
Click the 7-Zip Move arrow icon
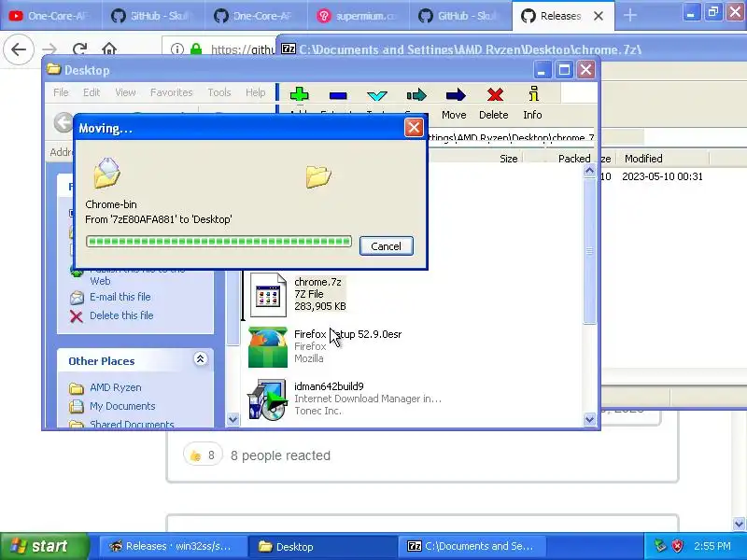[455, 95]
